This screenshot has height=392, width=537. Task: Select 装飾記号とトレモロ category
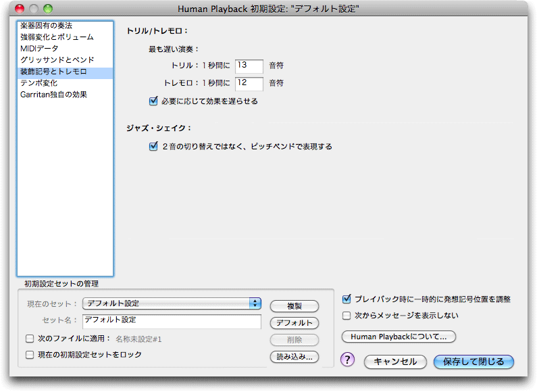(65, 72)
